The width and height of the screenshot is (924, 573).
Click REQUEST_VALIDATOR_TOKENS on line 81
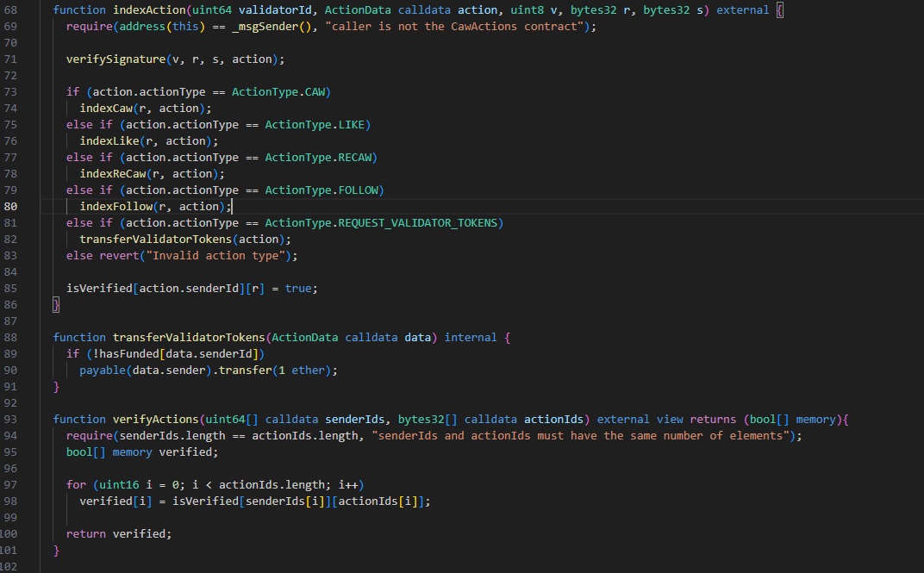coord(418,222)
